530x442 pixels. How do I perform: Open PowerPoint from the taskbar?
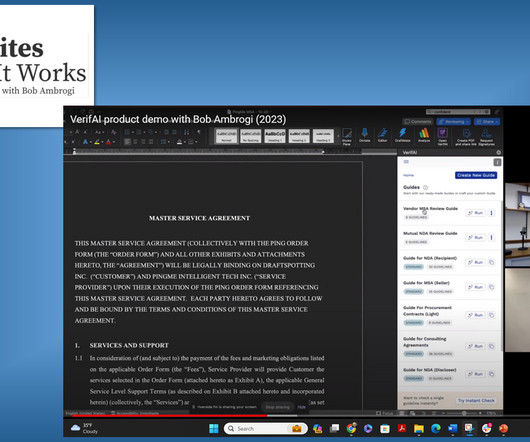point(503,428)
